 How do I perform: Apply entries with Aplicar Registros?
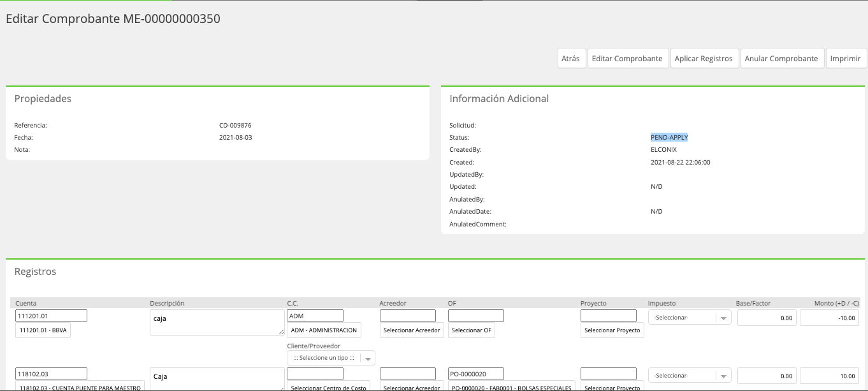[x=704, y=58]
